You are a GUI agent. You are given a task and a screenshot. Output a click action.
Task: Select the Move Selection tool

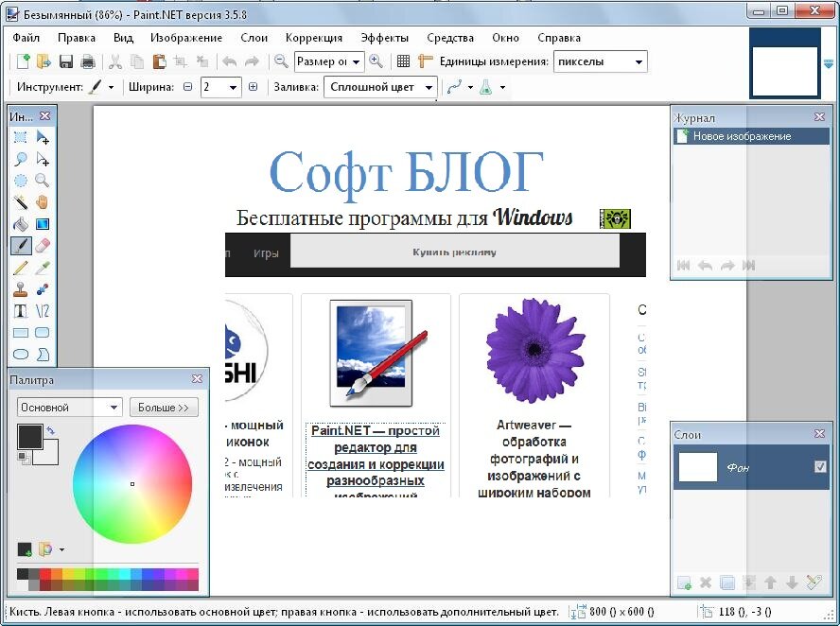(43, 159)
